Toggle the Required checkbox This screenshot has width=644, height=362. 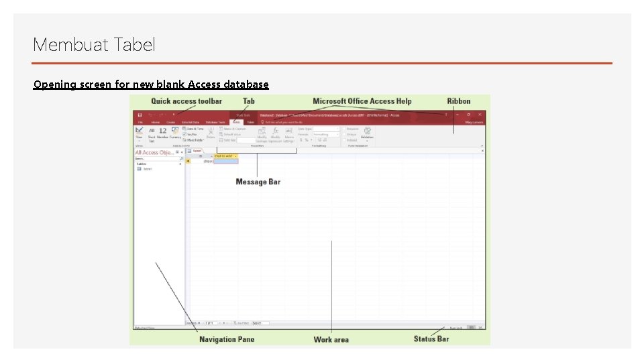[x=344, y=129]
